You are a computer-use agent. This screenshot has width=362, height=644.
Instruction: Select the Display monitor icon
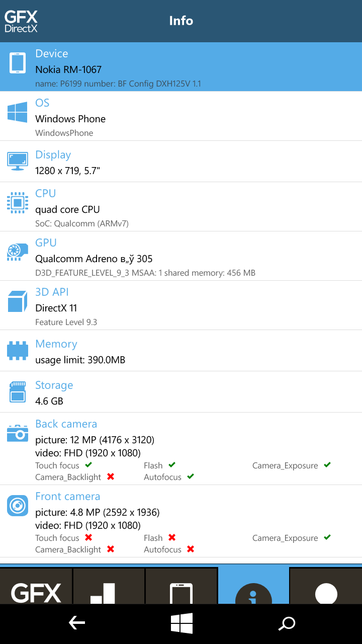pyautogui.click(x=17, y=161)
